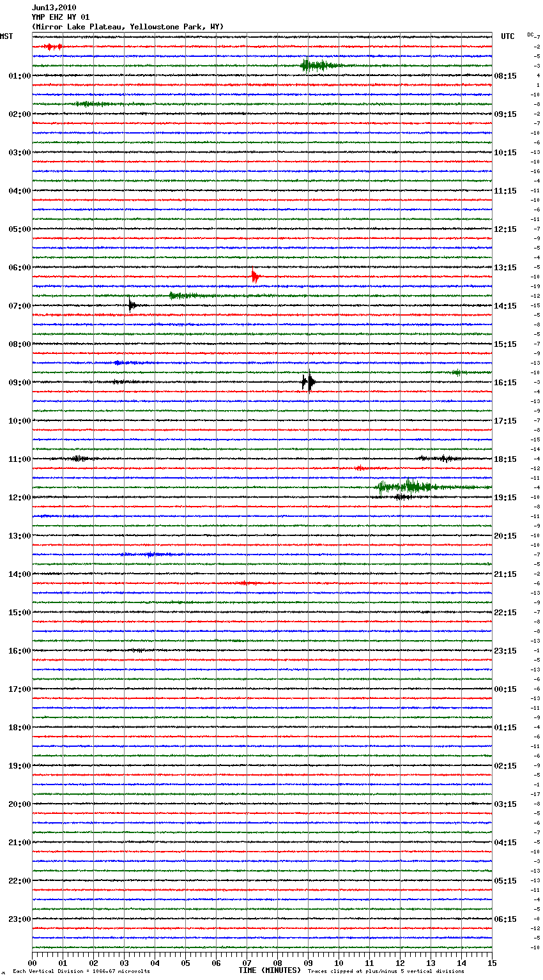Click the 01:00 MST time label
The width and height of the screenshot is (543, 980).
[20, 76]
